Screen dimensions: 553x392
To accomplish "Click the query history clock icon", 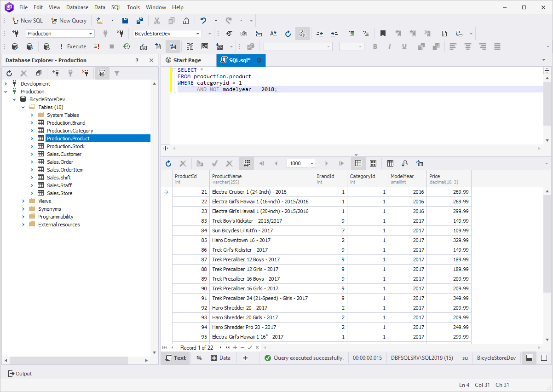I will click(127, 46).
